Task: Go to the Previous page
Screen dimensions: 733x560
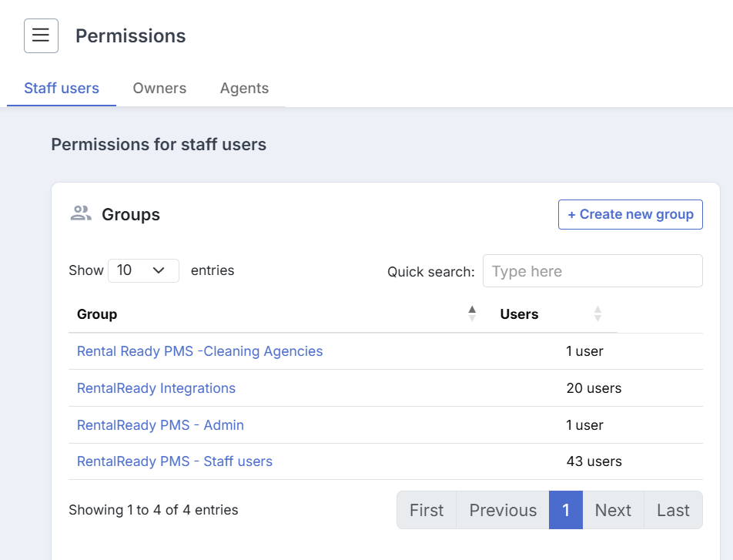Action: pos(503,510)
